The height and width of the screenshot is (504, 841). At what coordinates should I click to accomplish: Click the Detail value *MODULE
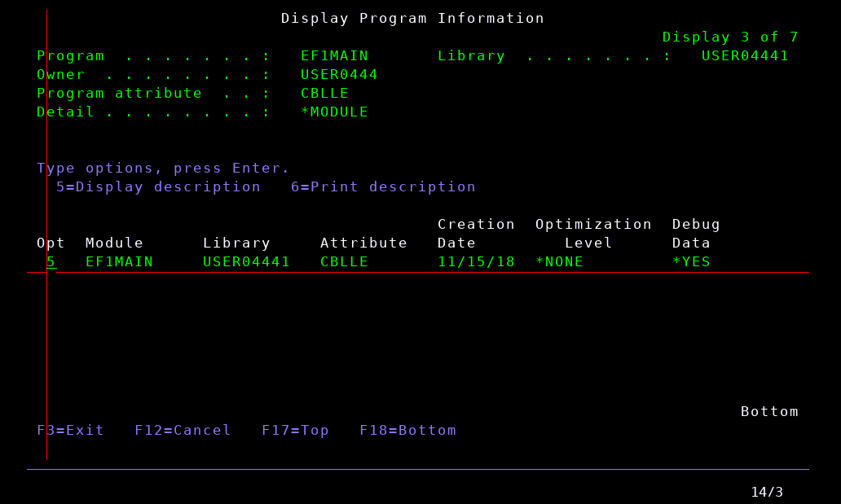pyautogui.click(x=335, y=112)
